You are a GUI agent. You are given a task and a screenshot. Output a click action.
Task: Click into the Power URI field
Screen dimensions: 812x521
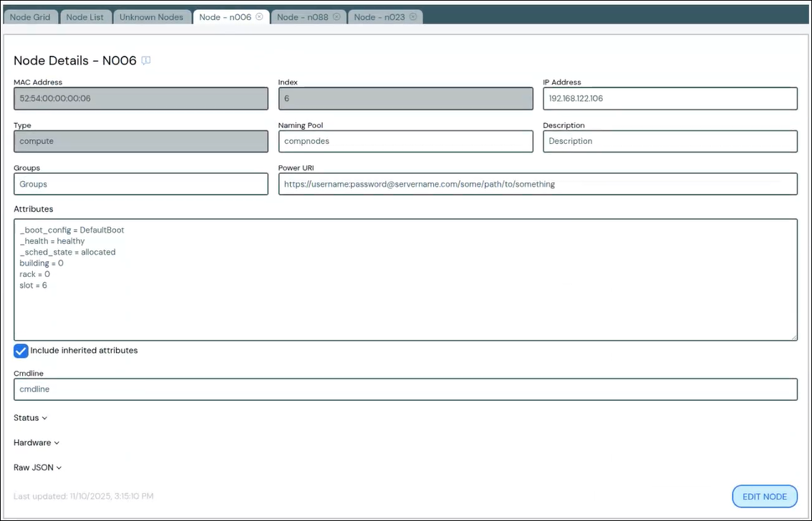pyautogui.click(x=537, y=185)
